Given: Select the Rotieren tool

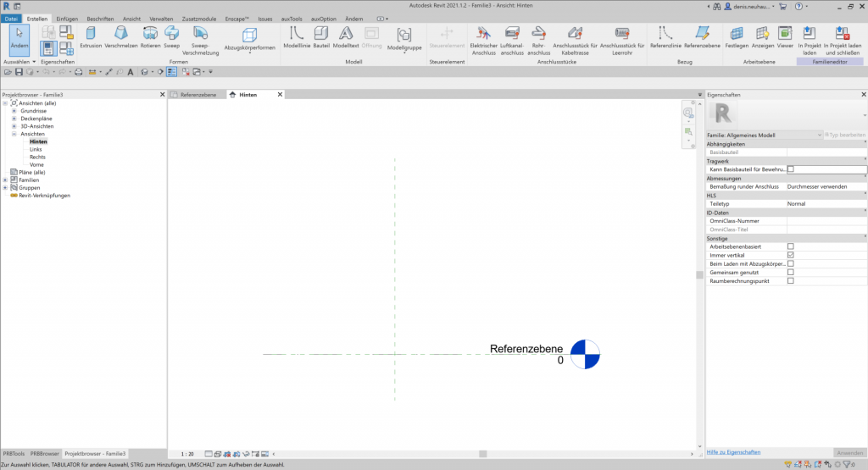Looking at the screenshot, I should (x=151, y=36).
